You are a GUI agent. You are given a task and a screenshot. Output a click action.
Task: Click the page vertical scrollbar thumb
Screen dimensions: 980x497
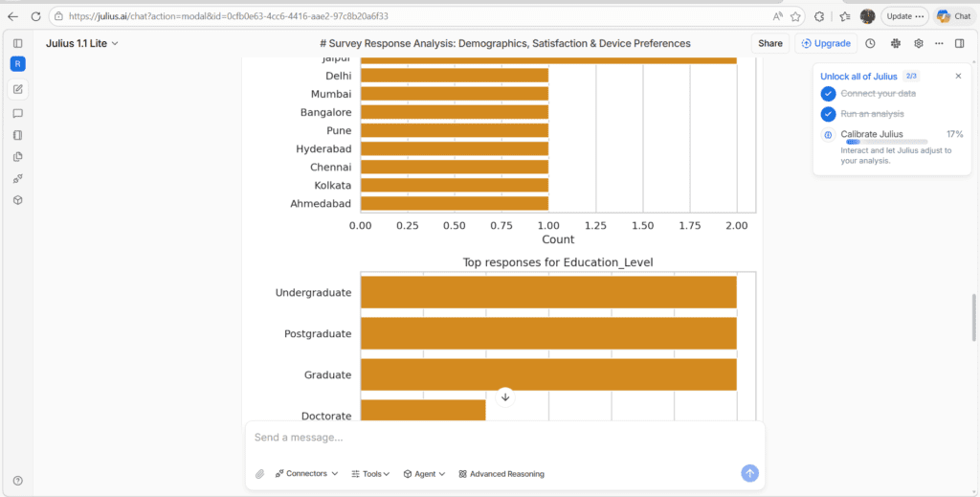coord(973,317)
